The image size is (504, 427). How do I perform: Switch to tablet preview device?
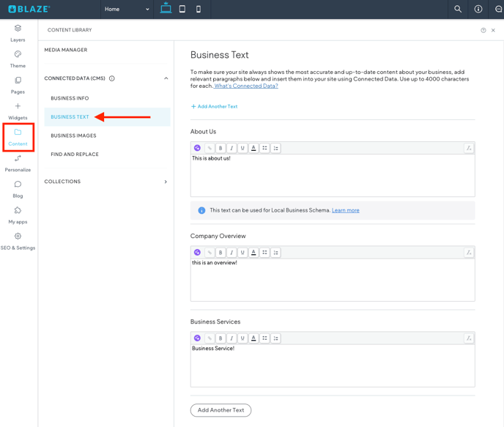click(182, 10)
